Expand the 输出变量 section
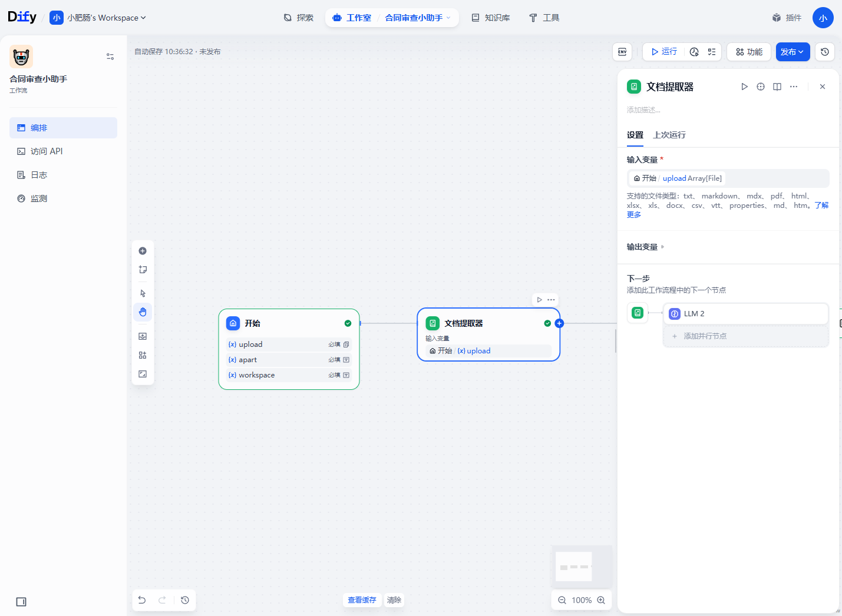 tap(646, 247)
